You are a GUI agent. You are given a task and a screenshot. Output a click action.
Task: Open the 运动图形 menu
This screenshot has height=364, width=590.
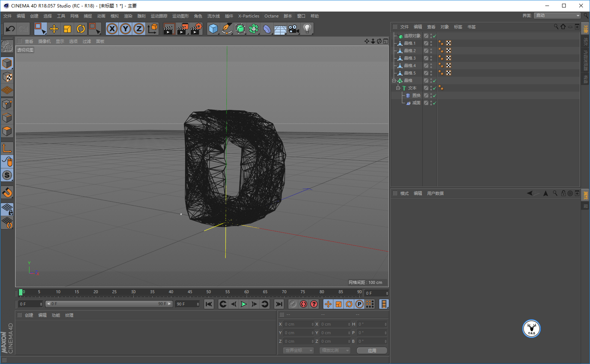(x=180, y=16)
